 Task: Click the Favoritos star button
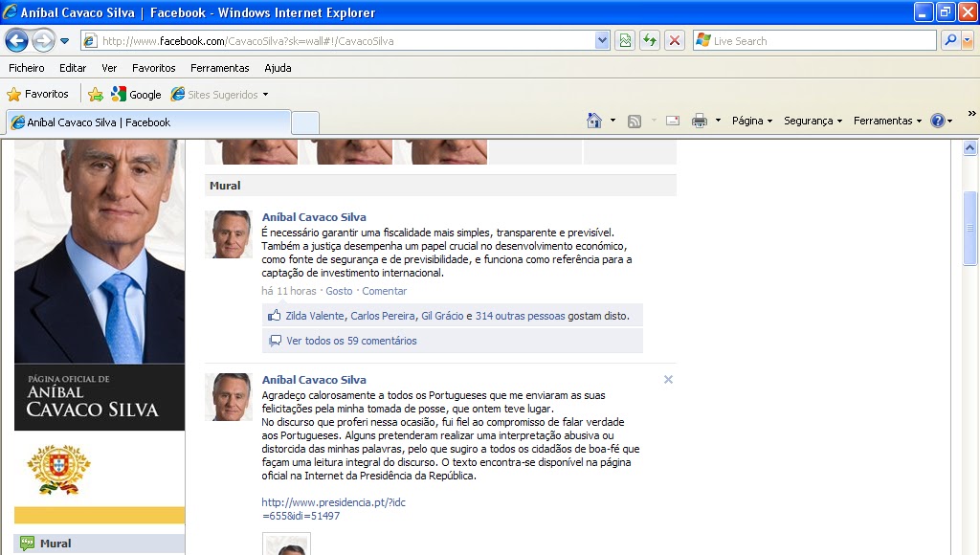point(37,95)
